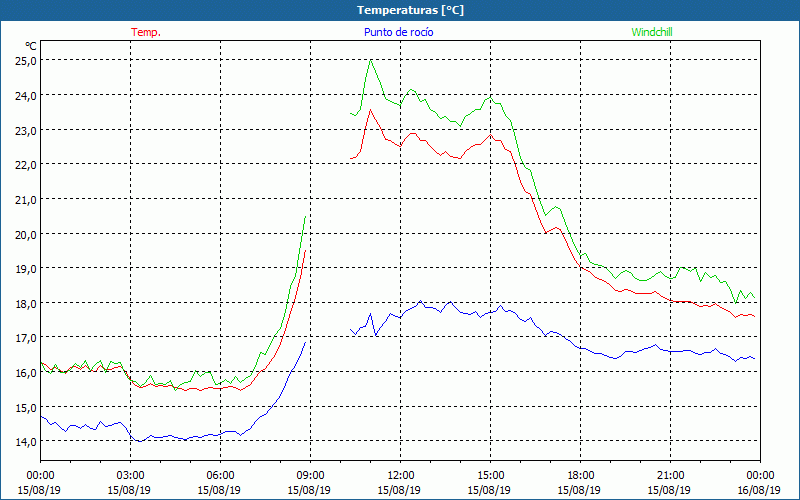Click the 24,0 y-axis value

[x=26, y=95]
